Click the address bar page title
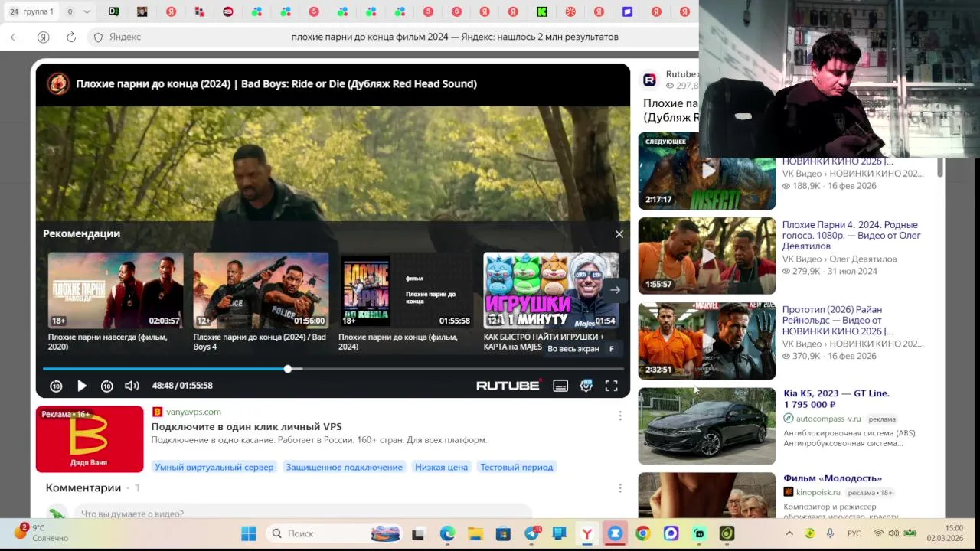 pos(455,37)
